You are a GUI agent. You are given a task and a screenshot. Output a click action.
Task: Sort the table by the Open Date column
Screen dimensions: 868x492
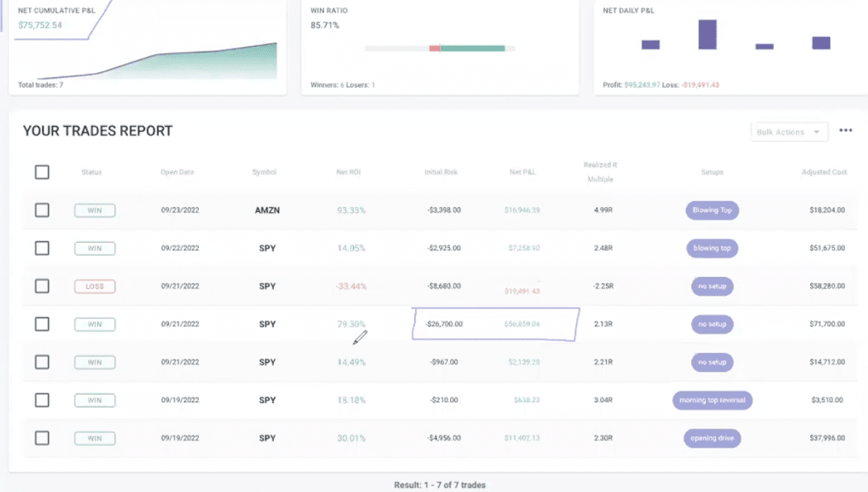pyautogui.click(x=178, y=173)
